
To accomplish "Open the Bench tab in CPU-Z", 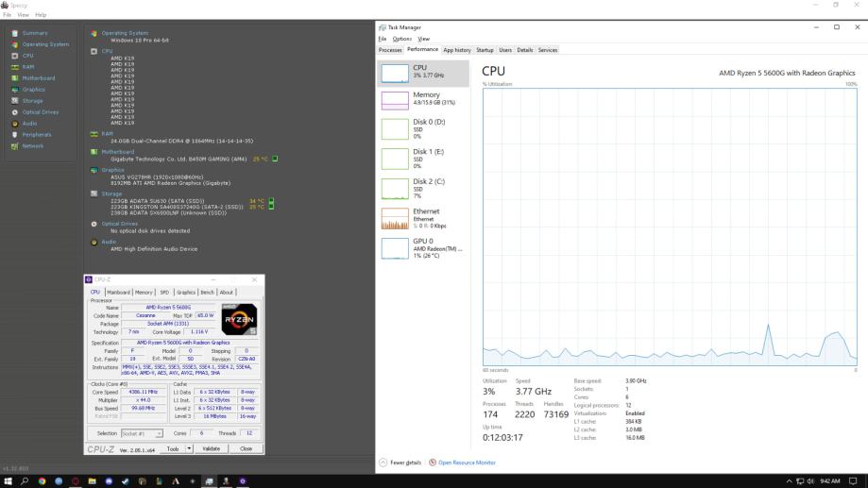I will pos(207,292).
